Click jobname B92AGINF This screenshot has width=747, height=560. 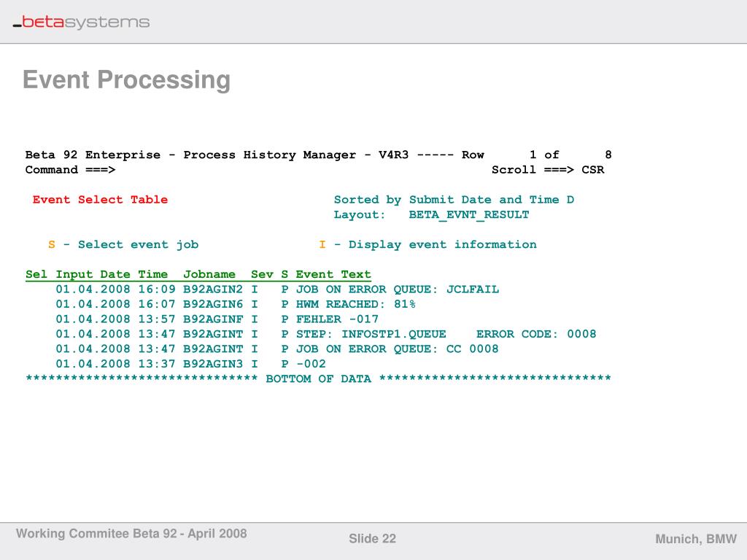(x=213, y=319)
